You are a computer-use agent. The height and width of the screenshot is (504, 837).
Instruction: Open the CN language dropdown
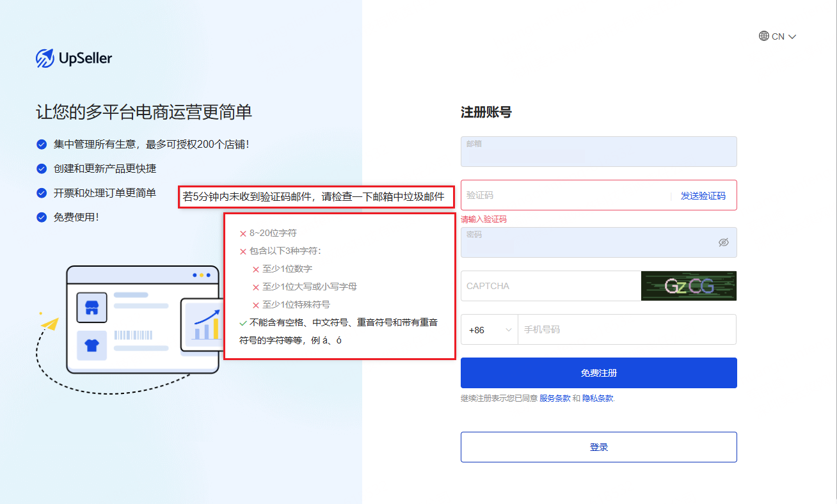pos(777,36)
